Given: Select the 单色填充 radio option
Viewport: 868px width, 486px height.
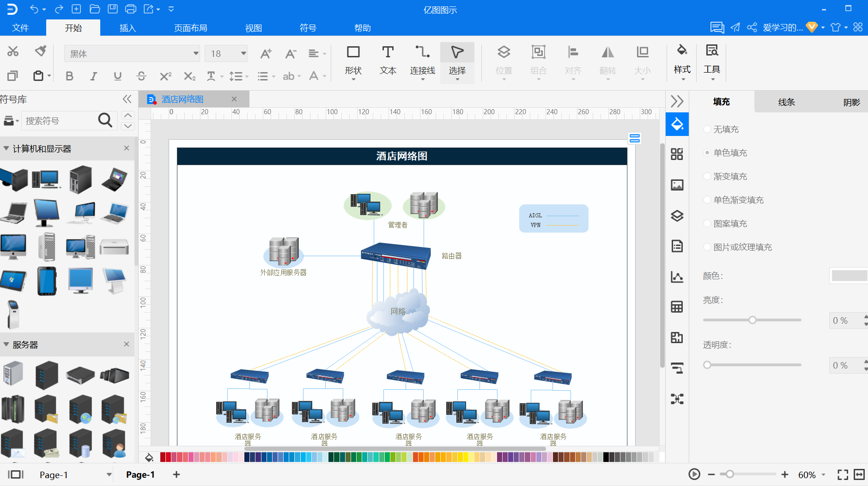Looking at the screenshot, I should 707,153.
